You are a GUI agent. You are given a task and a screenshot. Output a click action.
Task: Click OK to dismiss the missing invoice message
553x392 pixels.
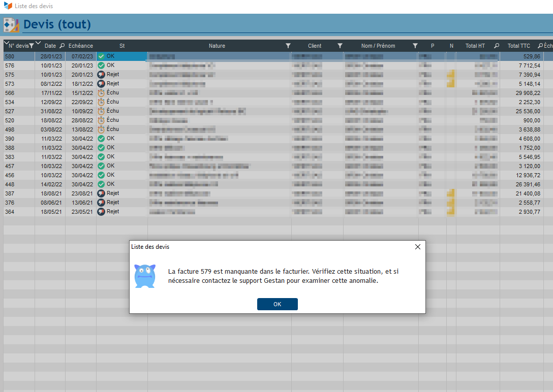click(277, 304)
